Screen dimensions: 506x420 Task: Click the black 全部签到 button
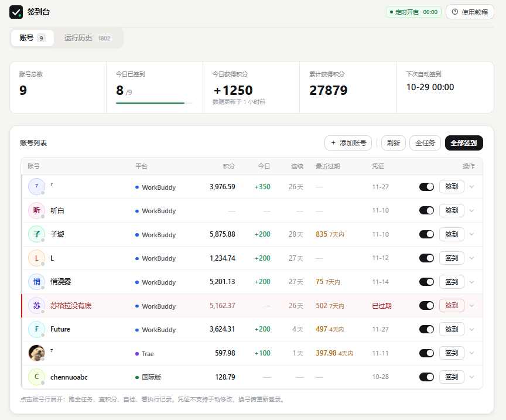(x=464, y=143)
